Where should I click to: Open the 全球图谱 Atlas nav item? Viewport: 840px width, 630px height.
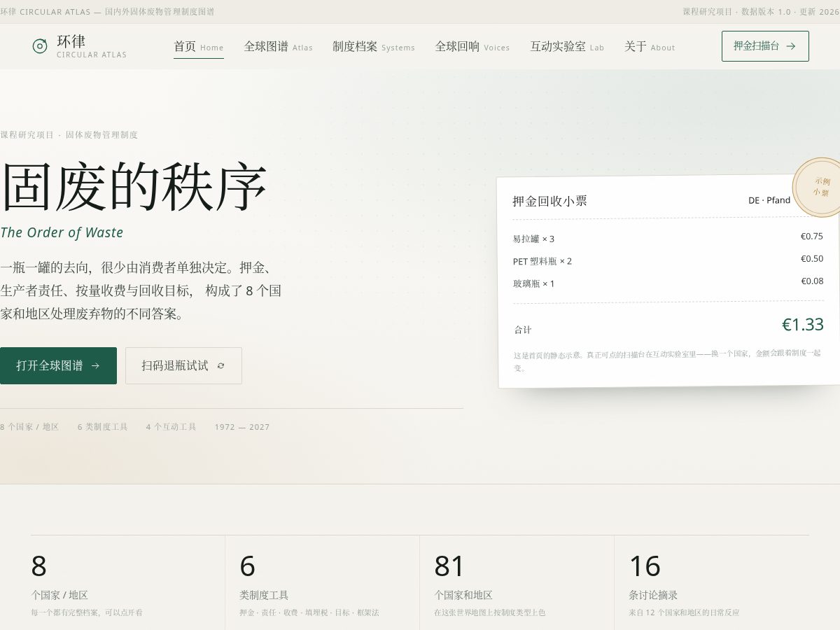pos(279,46)
